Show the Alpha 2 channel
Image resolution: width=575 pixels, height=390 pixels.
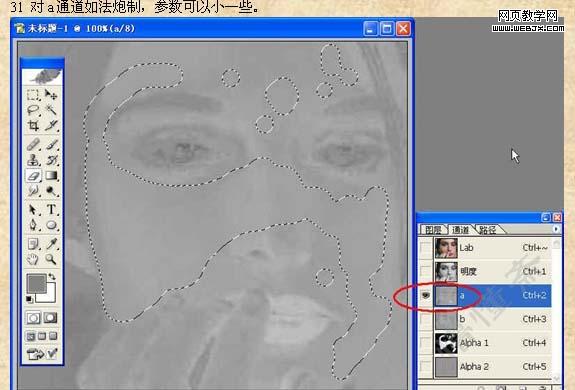click(425, 367)
